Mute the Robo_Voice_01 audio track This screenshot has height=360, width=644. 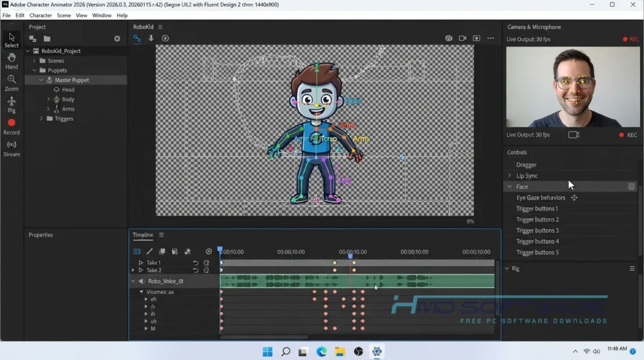click(142, 281)
